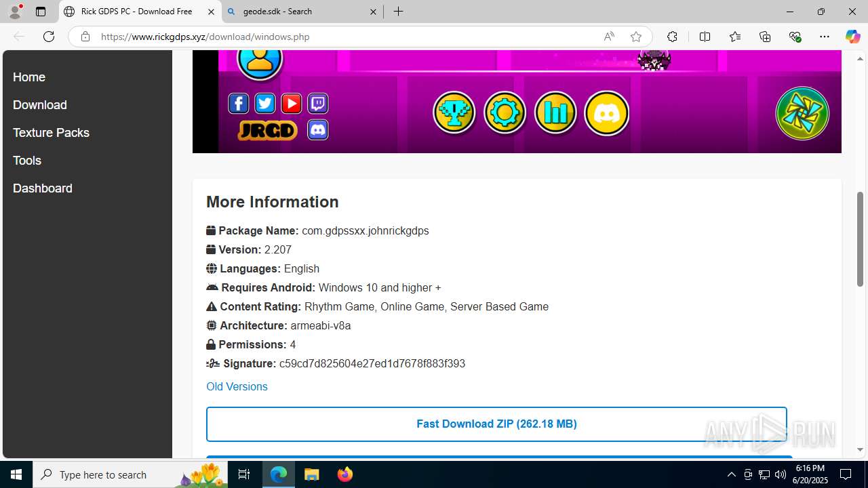Click the profile avatar icon in banner
The height and width of the screenshot is (488, 868).
[x=260, y=60]
